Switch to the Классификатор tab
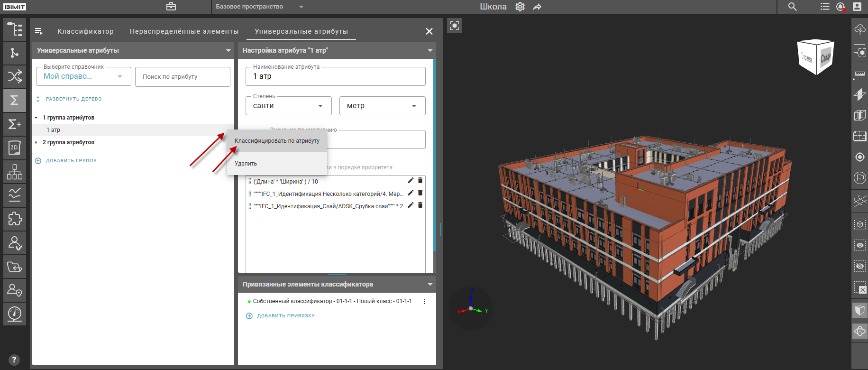Viewport: 868px width, 370px height. click(85, 31)
